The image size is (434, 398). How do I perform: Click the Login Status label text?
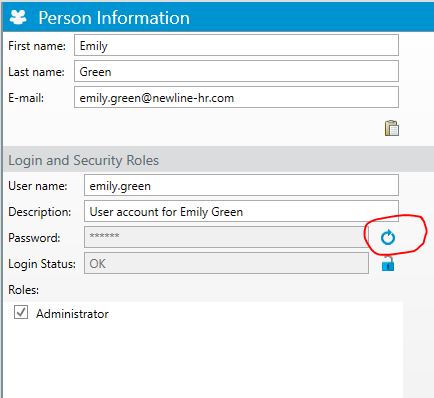pos(42,264)
